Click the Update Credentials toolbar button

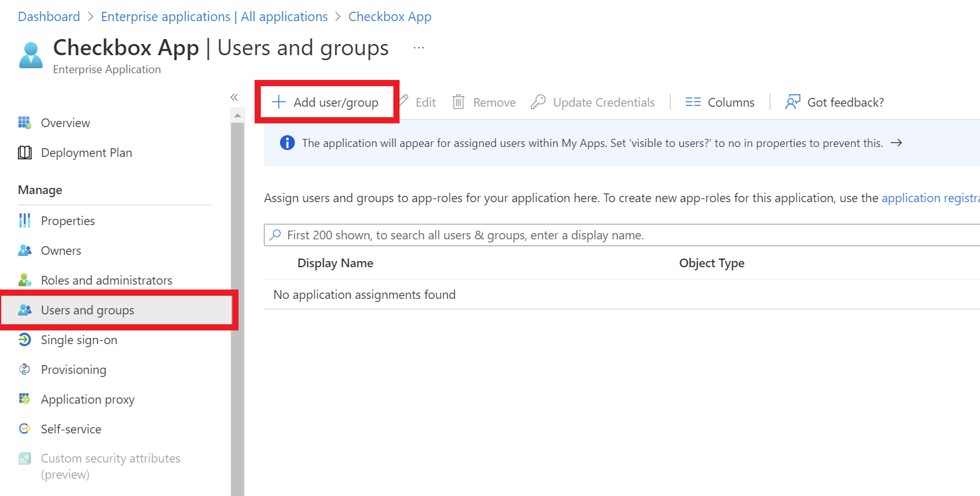point(593,102)
